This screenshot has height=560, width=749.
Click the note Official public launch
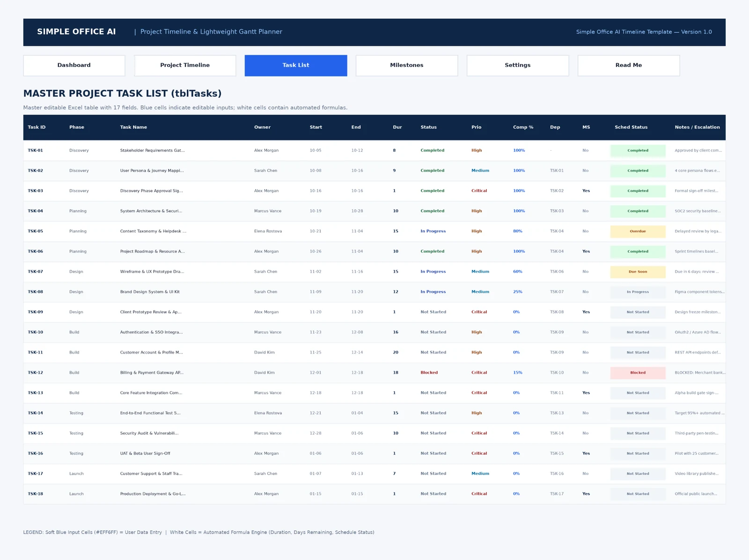click(696, 494)
